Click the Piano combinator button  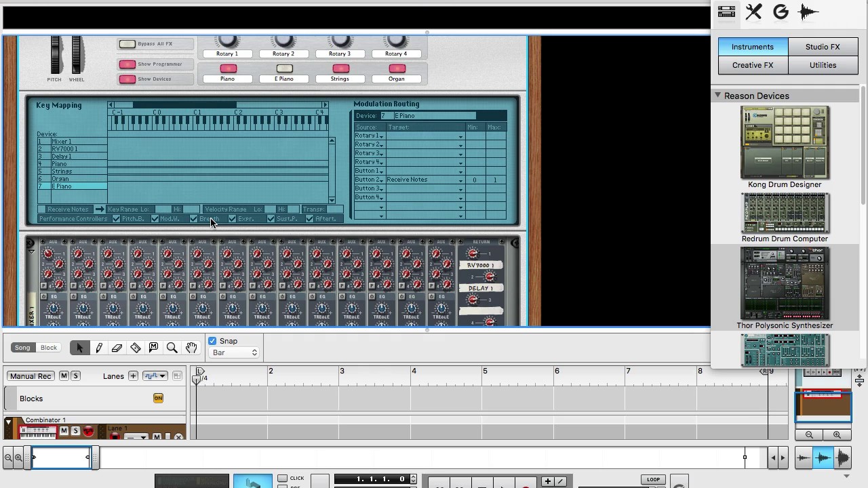pyautogui.click(x=228, y=68)
